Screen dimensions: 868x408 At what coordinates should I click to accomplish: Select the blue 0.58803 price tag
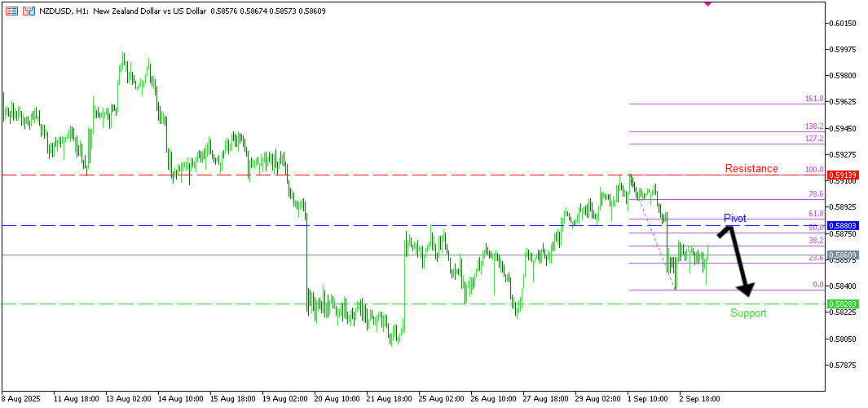(x=842, y=225)
